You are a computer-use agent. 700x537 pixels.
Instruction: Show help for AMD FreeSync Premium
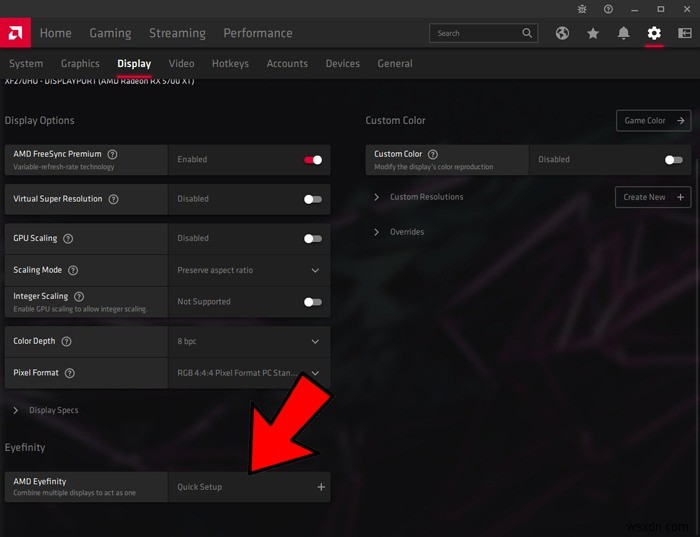[x=112, y=154]
